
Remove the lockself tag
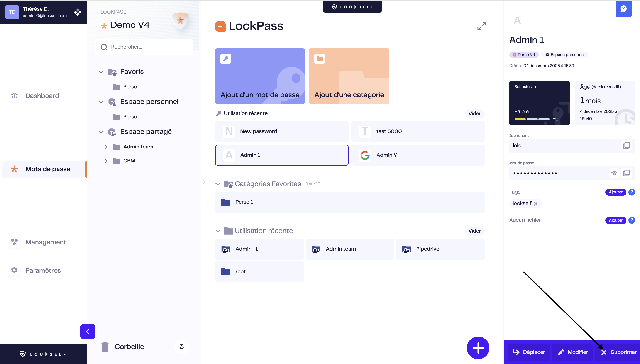(535, 204)
